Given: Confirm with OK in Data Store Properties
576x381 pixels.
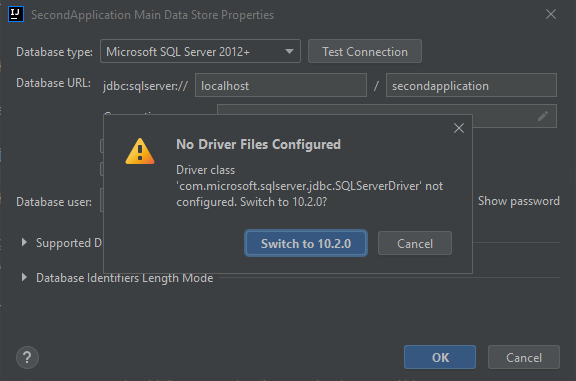Looking at the screenshot, I should [440, 357].
